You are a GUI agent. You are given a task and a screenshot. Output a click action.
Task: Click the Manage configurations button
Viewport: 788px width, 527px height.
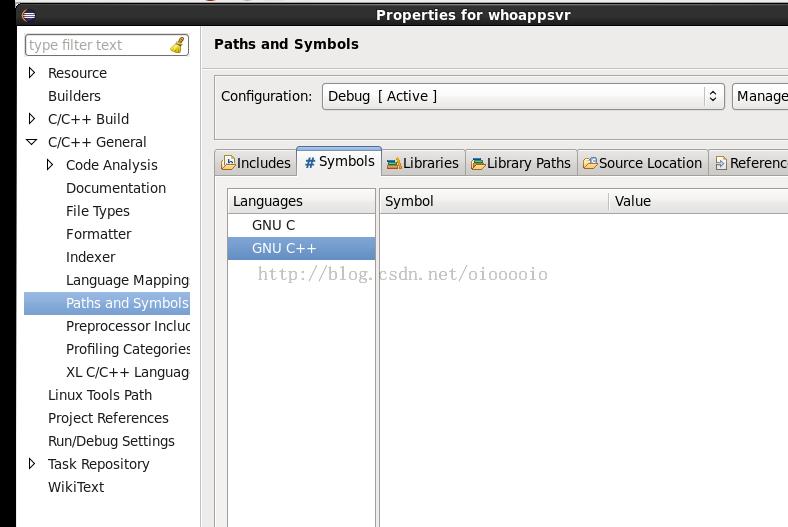click(x=761, y=96)
